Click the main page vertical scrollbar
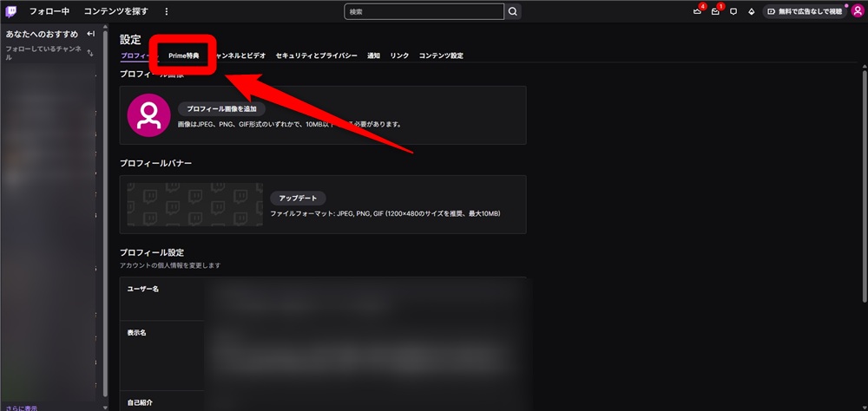 (865, 186)
